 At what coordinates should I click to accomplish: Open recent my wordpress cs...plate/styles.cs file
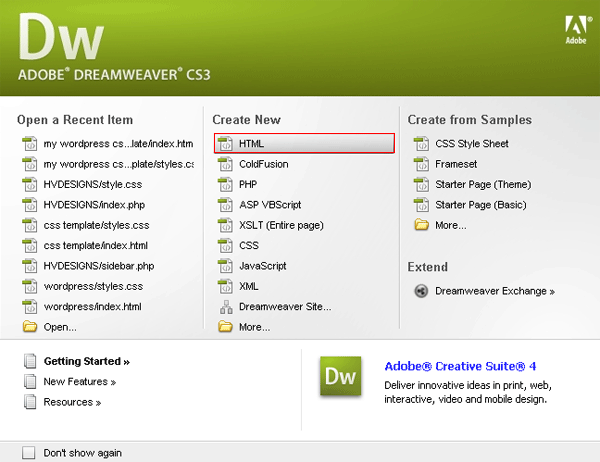pyautogui.click(x=119, y=164)
